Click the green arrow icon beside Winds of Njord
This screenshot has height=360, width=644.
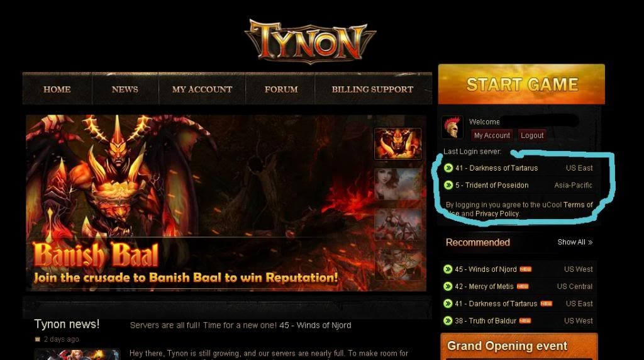point(448,269)
